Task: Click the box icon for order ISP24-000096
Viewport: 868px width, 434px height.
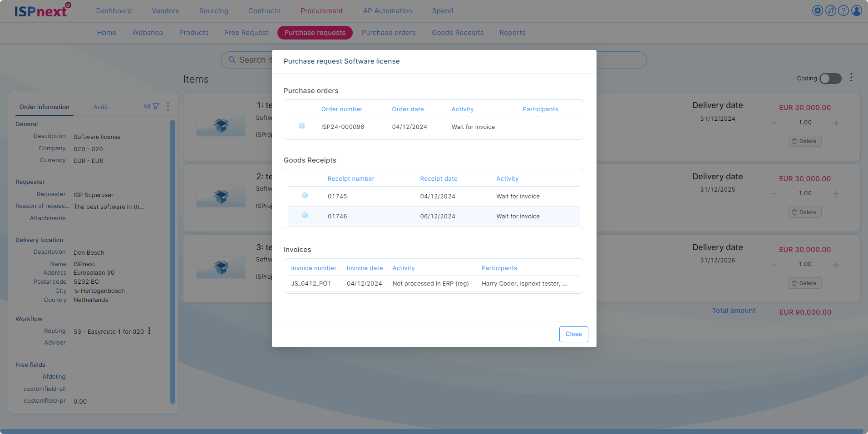Action: tap(301, 126)
